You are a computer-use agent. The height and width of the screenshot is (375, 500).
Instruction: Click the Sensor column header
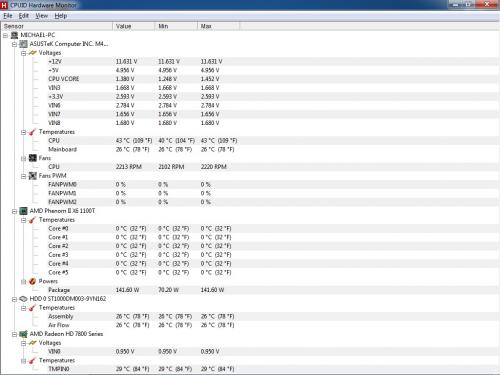[57, 26]
